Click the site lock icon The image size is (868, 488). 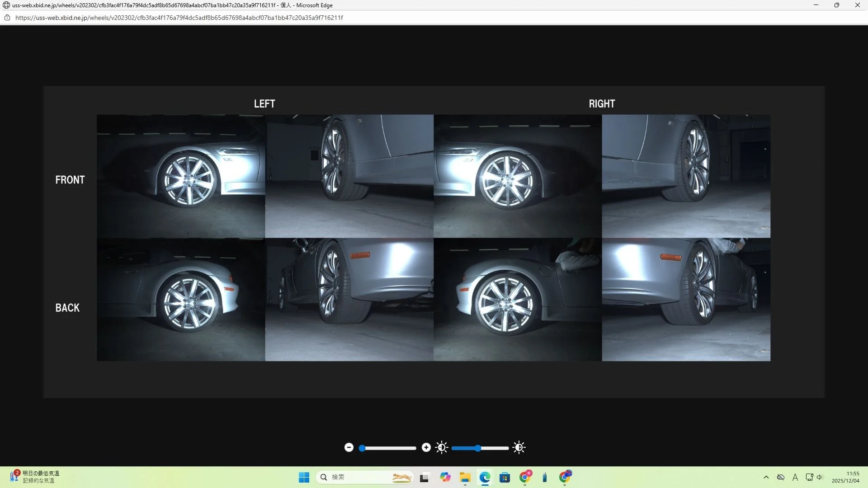coord(7,18)
